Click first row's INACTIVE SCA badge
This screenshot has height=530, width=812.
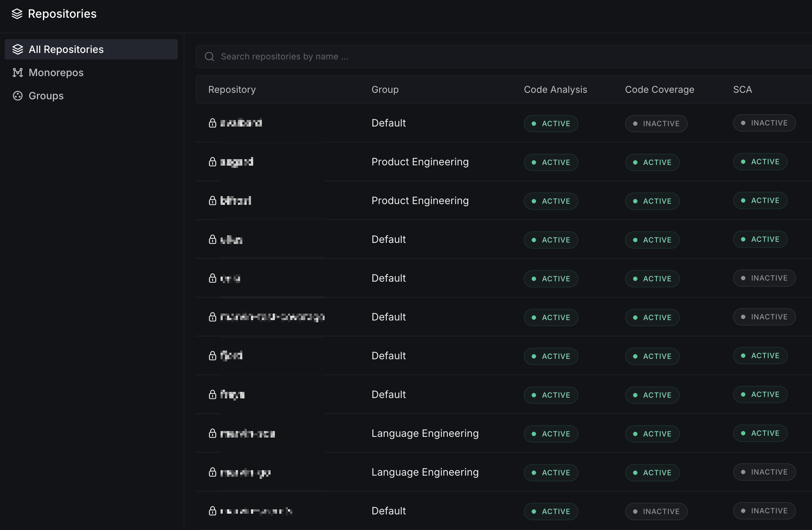764,123
